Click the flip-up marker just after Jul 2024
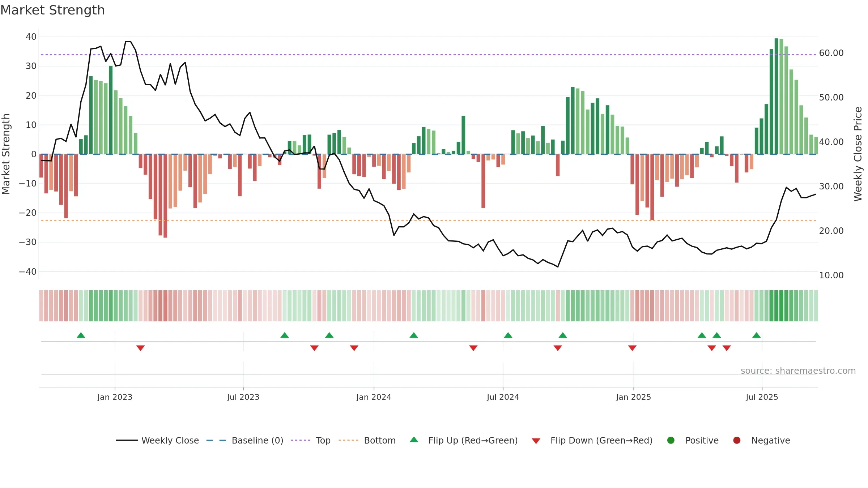 508,335
